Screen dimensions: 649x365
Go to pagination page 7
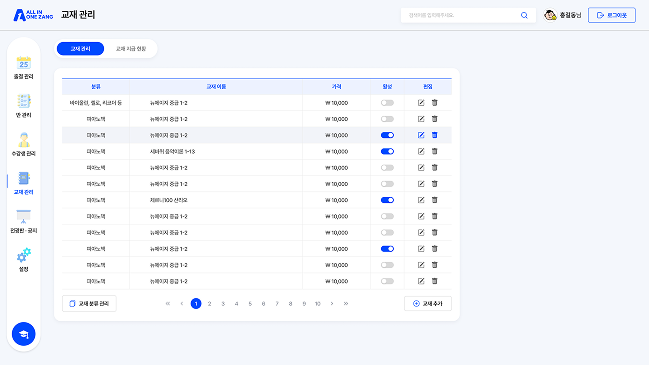click(277, 304)
